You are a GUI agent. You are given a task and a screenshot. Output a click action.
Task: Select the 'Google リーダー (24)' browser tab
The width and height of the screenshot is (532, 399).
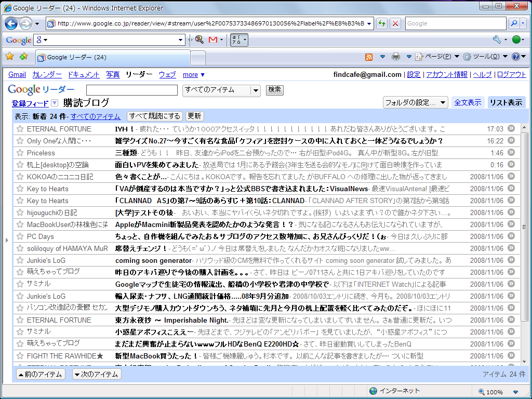click(113, 57)
